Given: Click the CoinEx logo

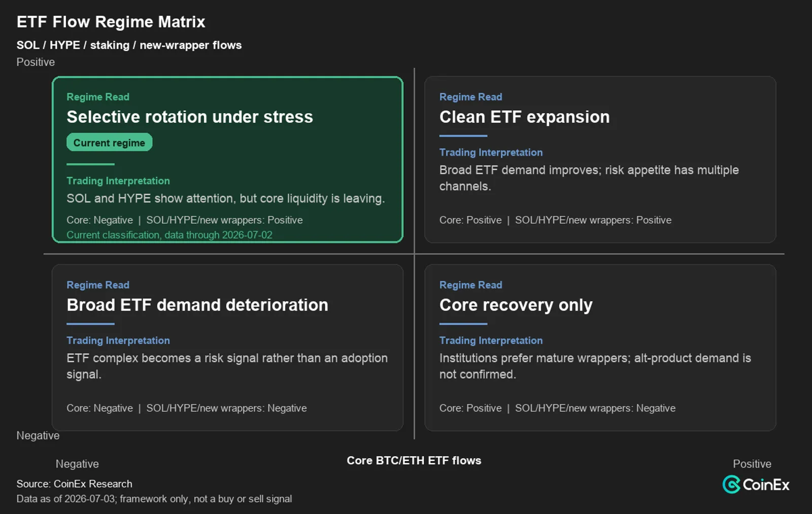Looking at the screenshot, I should pos(756,485).
